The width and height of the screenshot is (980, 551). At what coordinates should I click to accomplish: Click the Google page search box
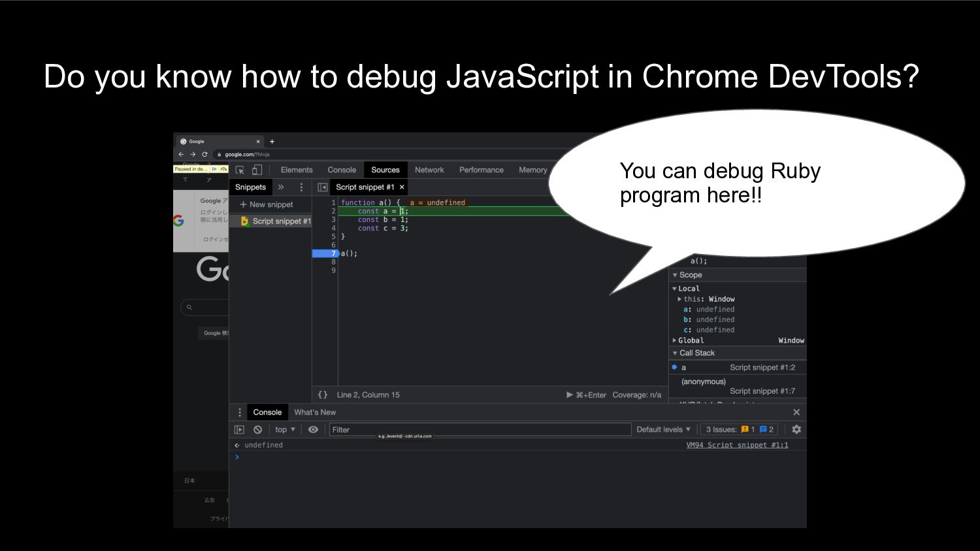pyautogui.click(x=204, y=307)
